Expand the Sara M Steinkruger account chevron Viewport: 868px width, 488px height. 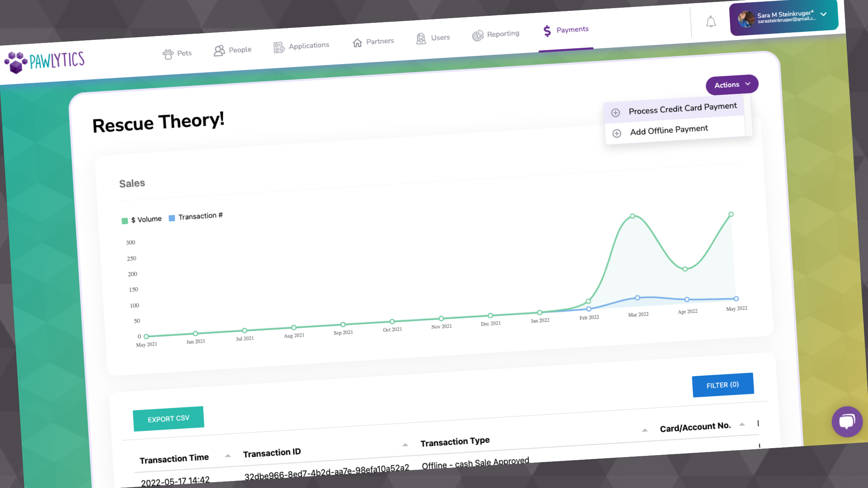click(823, 14)
